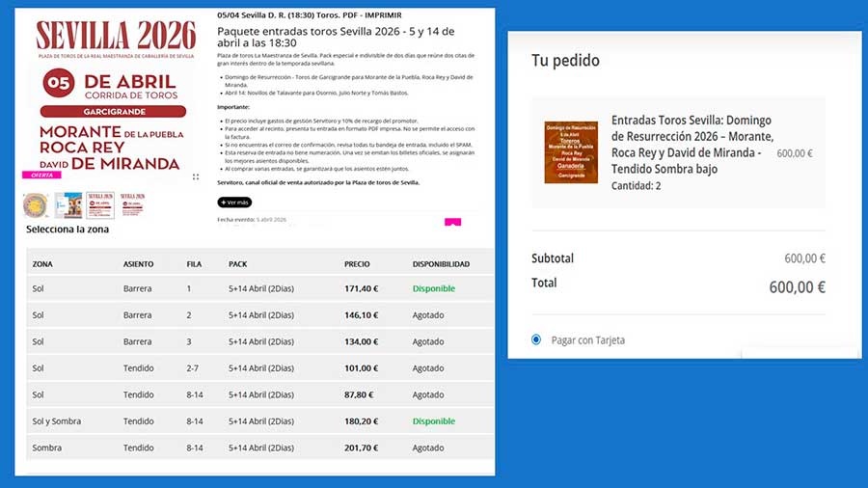
Task: Click the pink OFERTA badge on poster
Action: (43, 175)
